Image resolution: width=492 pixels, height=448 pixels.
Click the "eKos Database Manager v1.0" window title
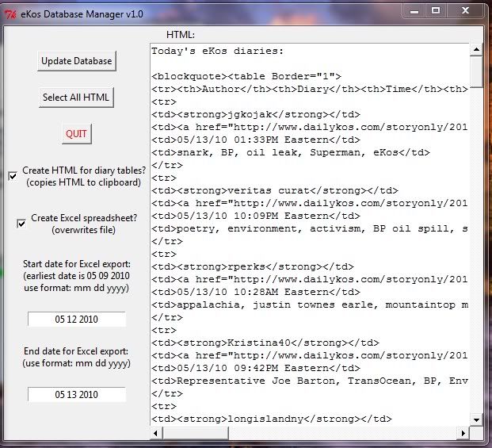82,14
